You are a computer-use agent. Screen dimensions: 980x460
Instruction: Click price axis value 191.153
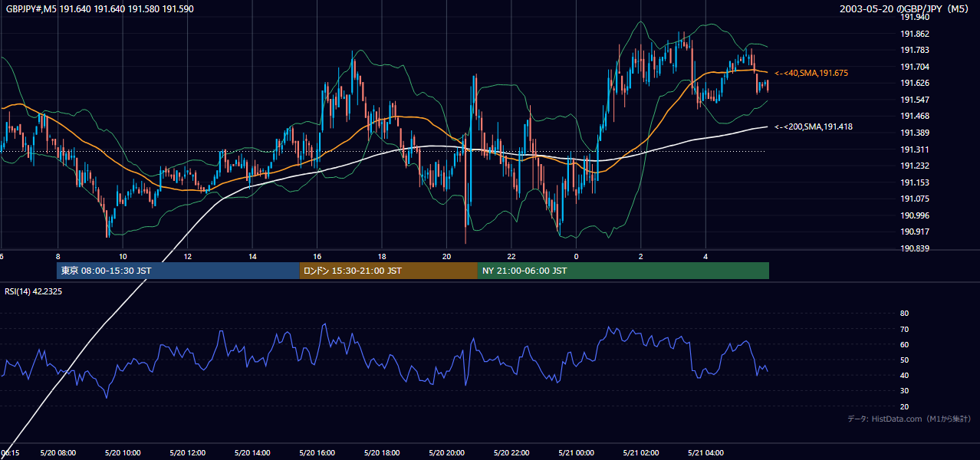pos(915,182)
